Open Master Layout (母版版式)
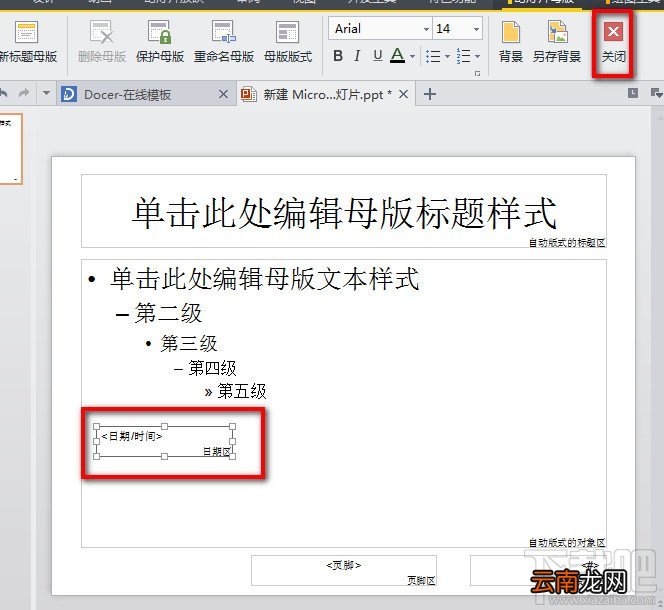 288,42
